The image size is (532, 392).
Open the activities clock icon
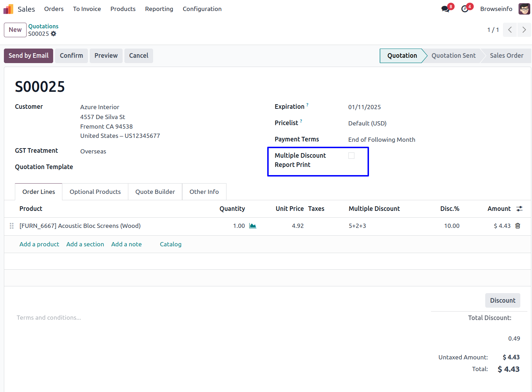pyautogui.click(x=465, y=9)
